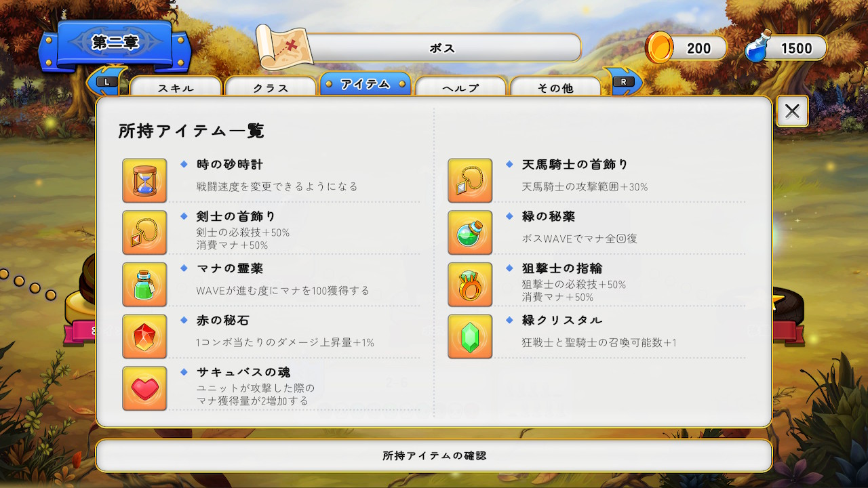
Task: Click the 第二章 chapter banner
Action: [x=115, y=43]
